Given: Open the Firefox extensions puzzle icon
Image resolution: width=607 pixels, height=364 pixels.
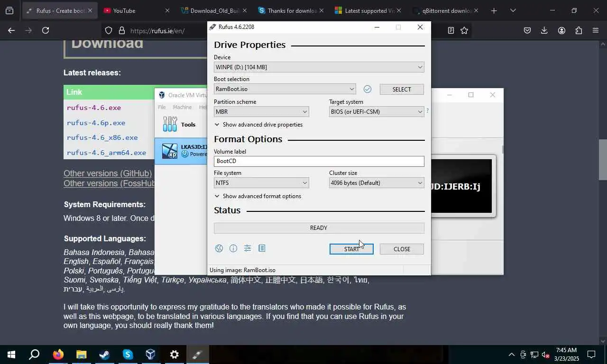Looking at the screenshot, I should point(579,30).
